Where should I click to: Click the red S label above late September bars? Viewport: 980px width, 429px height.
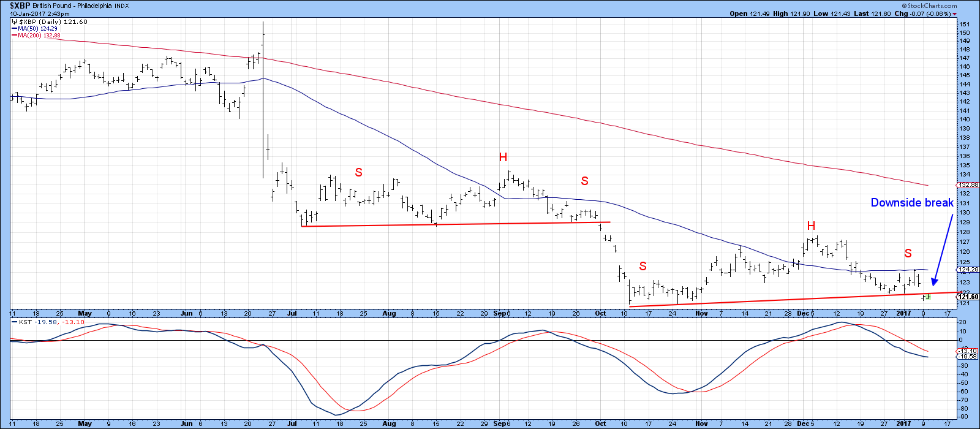coord(584,181)
